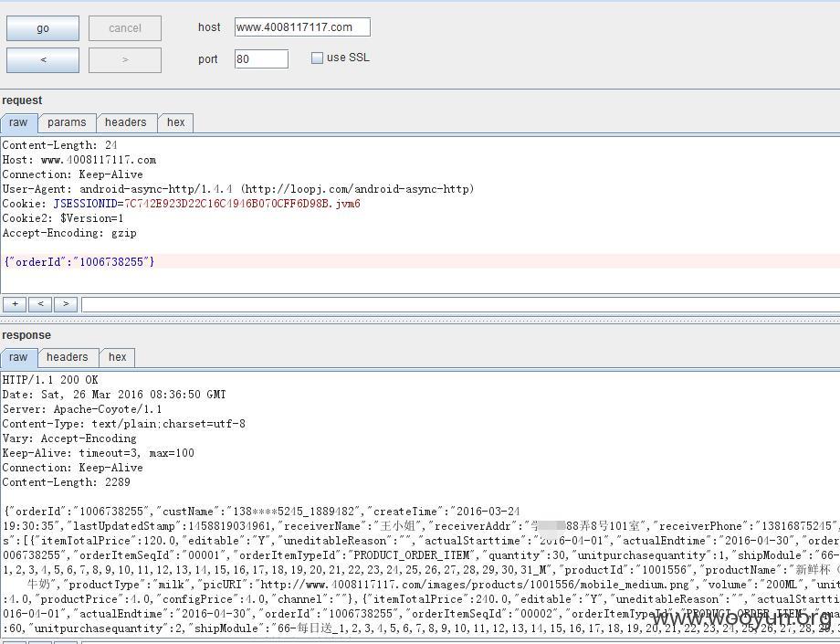Switch to the response hex tab
Image resolution: width=840 pixels, height=644 pixels.
pos(117,357)
